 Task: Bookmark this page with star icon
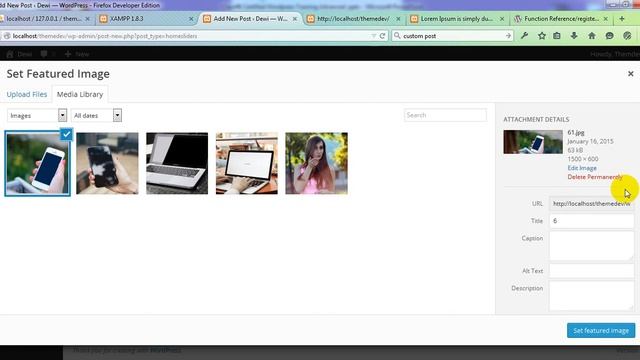coord(542,36)
